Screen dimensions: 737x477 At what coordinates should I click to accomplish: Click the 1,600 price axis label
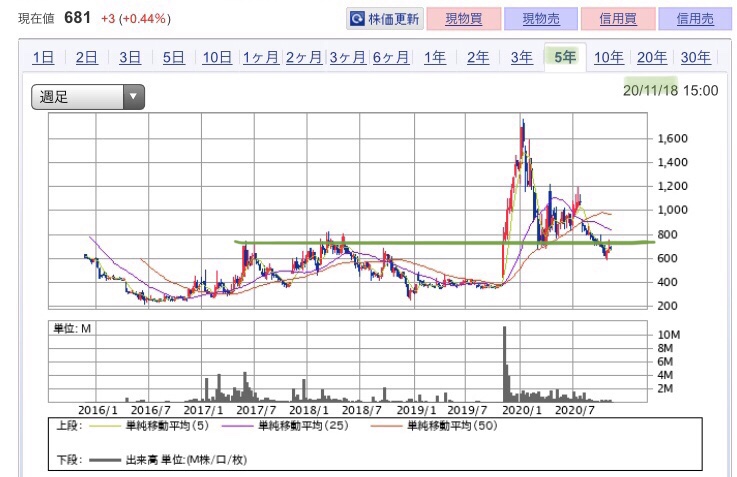click(x=673, y=138)
